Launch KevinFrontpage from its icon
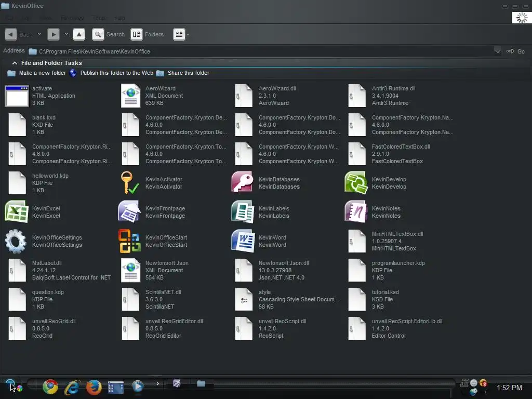 click(129, 212)
